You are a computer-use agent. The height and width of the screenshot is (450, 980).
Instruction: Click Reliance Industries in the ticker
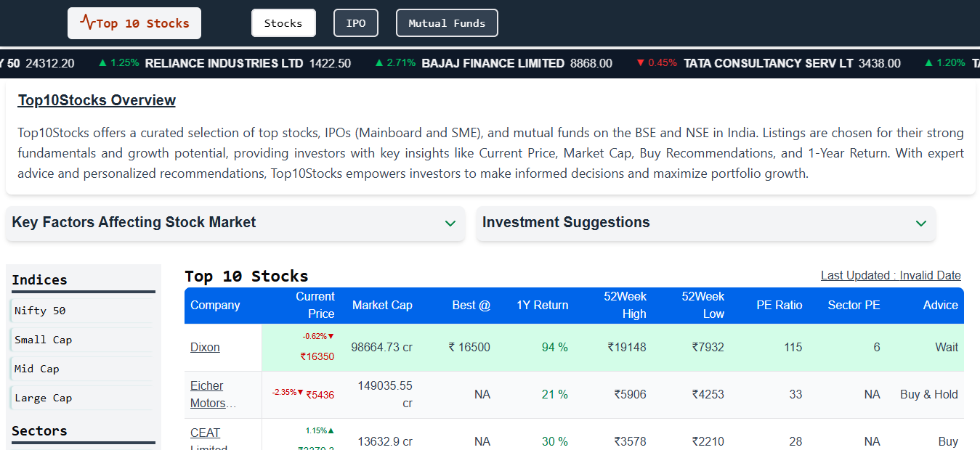[224, 63]
